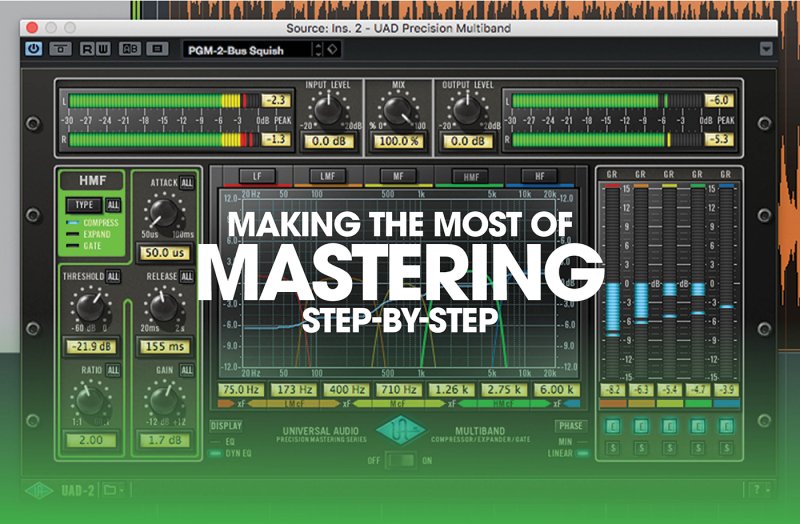
Task: Solo the MF band under the -5.4 readout
Action: tap(669, 448)
